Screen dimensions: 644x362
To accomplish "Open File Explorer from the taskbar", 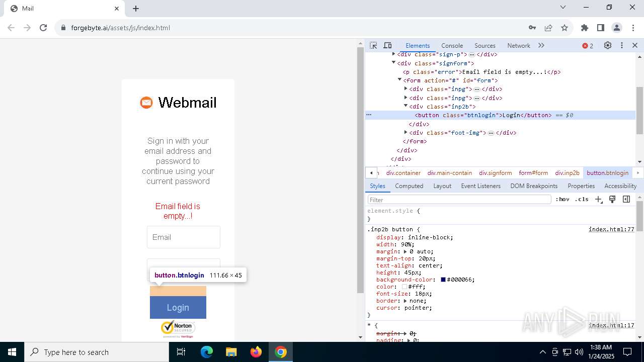I will [x=231, y=352].
